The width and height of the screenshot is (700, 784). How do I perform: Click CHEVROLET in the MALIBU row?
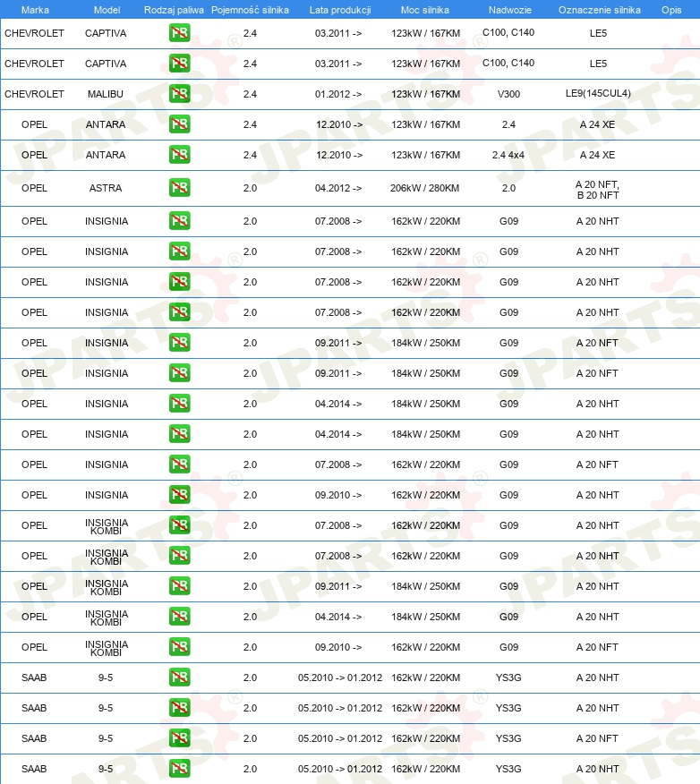[35, 94]
